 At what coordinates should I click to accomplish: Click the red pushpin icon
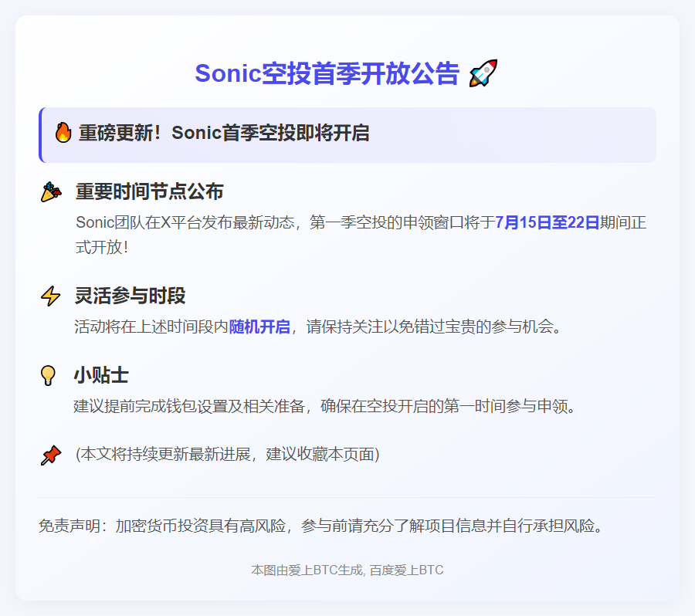[x=51, y=455]
